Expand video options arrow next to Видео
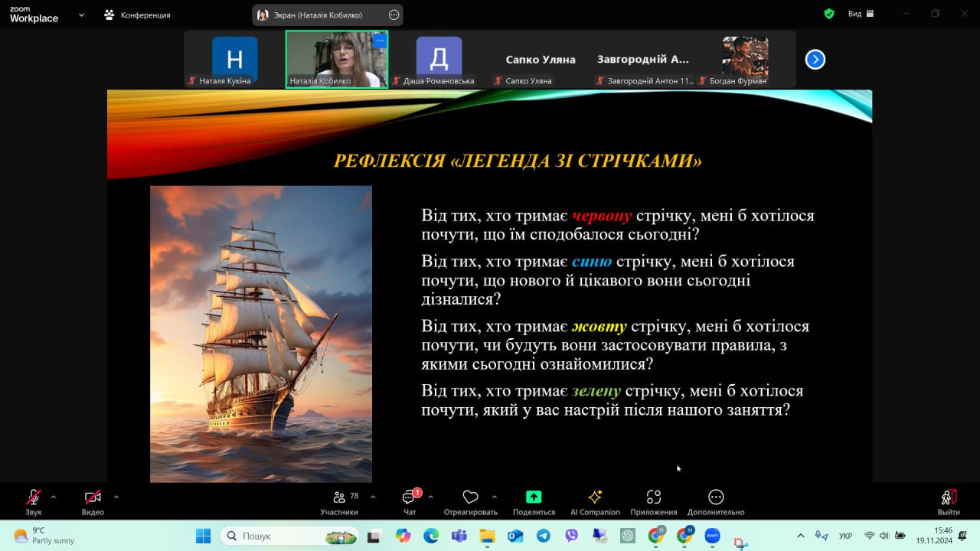The width and height of the screenshot is (980, 551). click(116, 497)
